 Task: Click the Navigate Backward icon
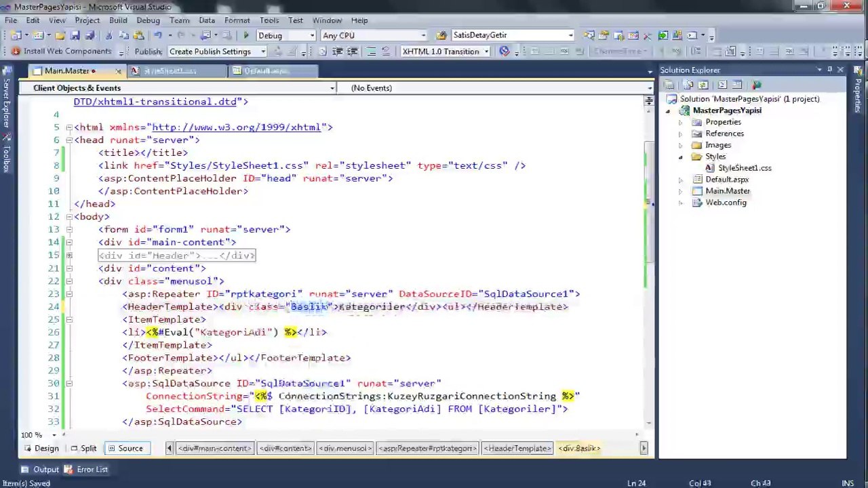click(205, 35)
